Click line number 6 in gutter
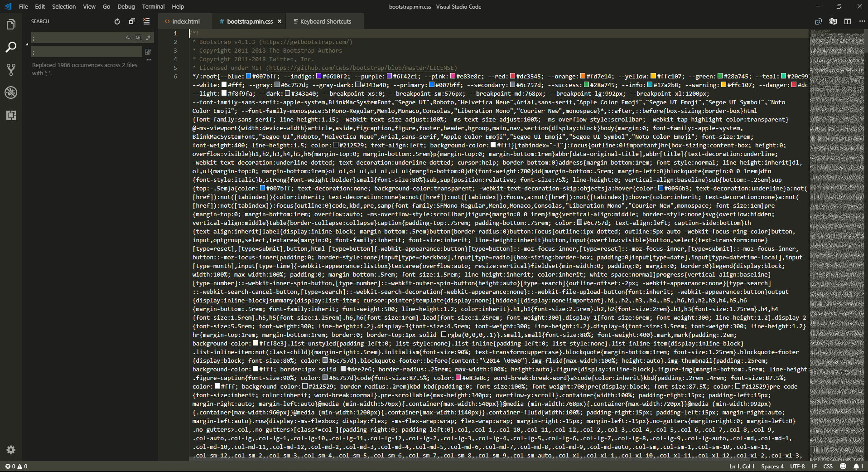 click(175, 76)
